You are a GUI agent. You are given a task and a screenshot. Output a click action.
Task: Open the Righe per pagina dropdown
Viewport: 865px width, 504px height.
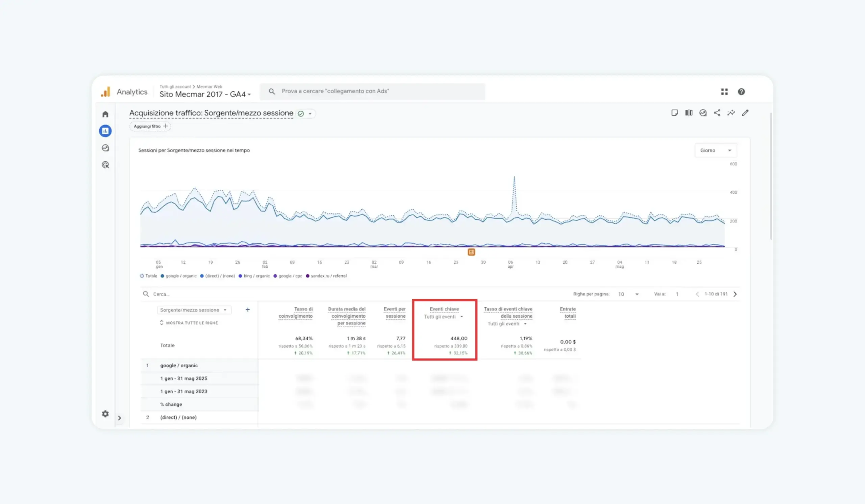coord(628,294)
